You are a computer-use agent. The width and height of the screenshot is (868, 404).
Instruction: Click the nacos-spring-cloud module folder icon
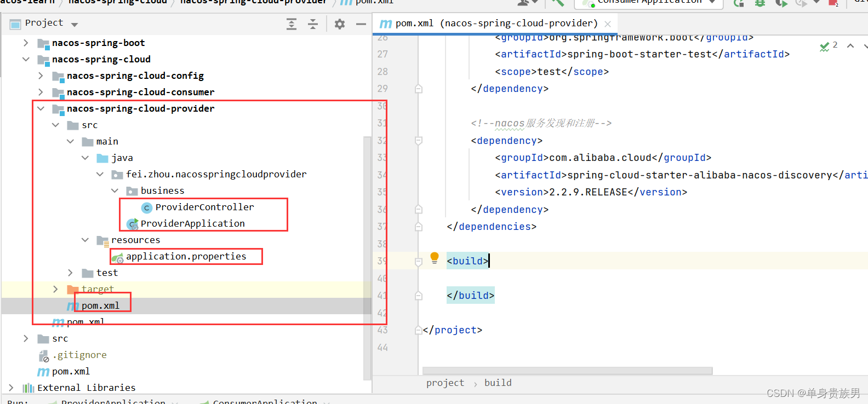click(43, 60)
